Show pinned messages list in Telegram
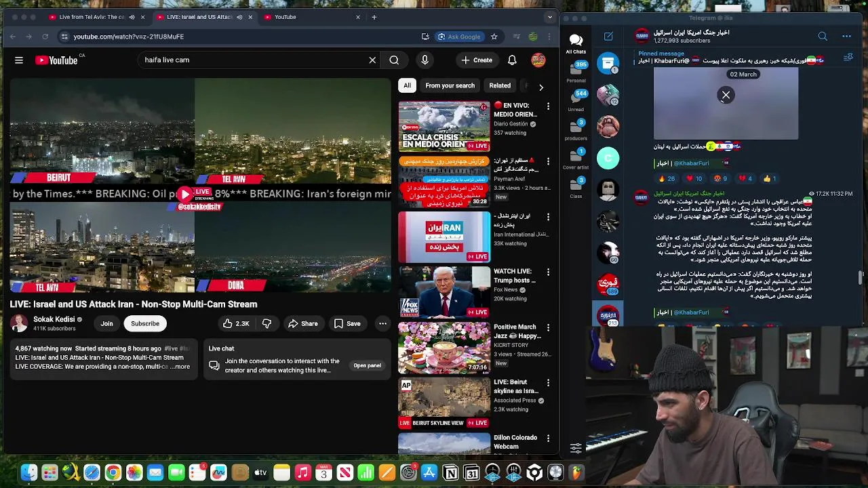Screen dimensions: 868x488 pyautogui.click(x=848, y=58)
